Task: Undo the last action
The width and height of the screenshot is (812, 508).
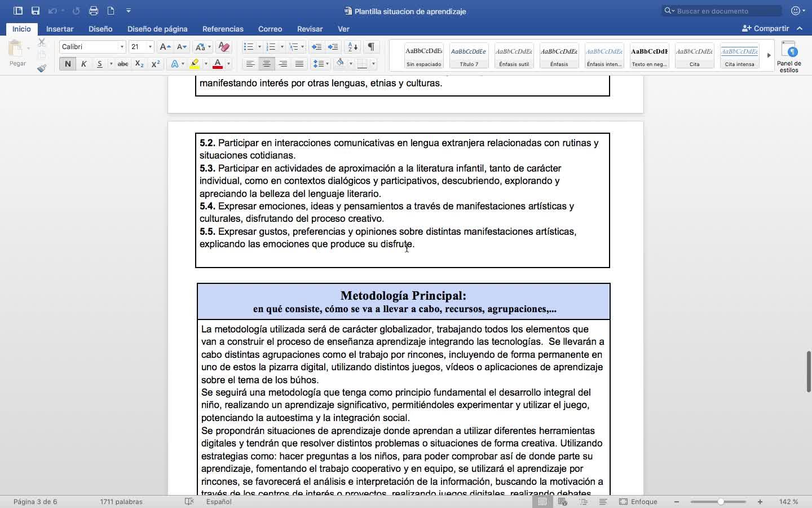Action: 52,11
